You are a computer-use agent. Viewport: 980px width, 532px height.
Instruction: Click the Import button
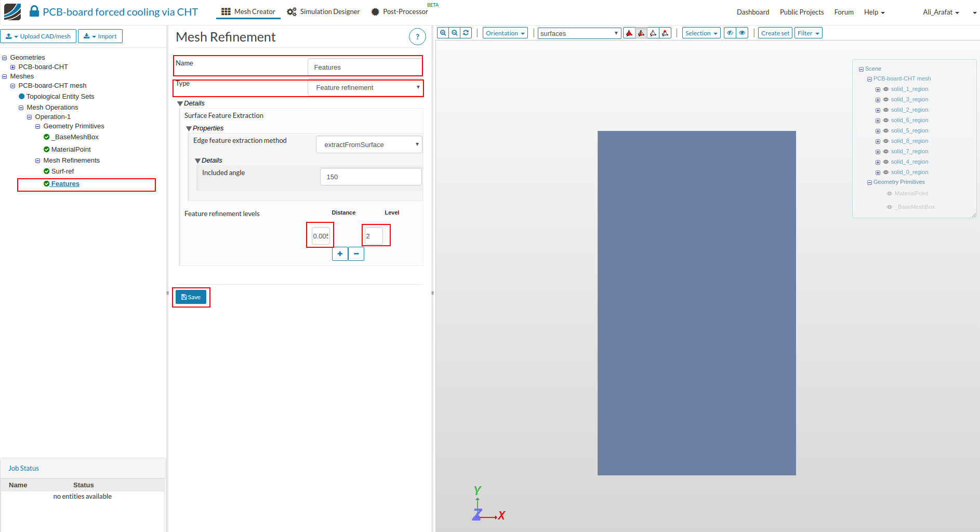100,36
